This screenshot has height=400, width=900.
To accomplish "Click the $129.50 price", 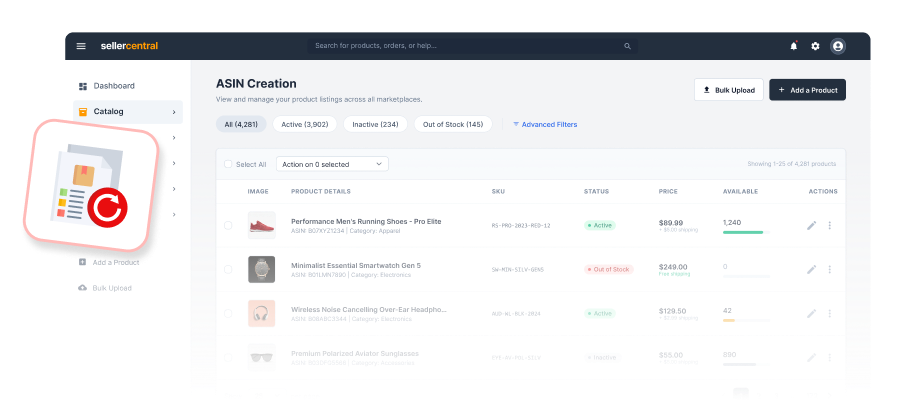I will pos(673,311).
